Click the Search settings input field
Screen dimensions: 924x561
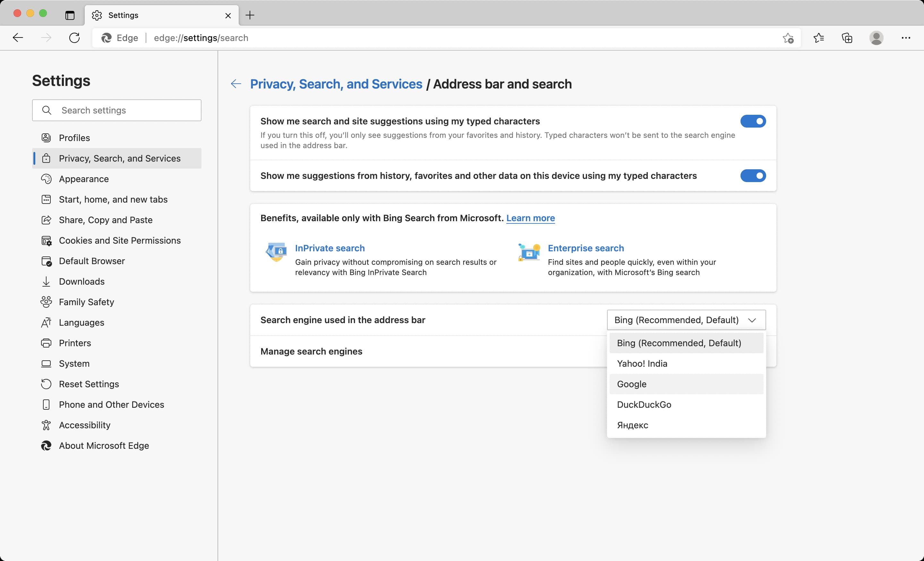(x=117, y=110)
